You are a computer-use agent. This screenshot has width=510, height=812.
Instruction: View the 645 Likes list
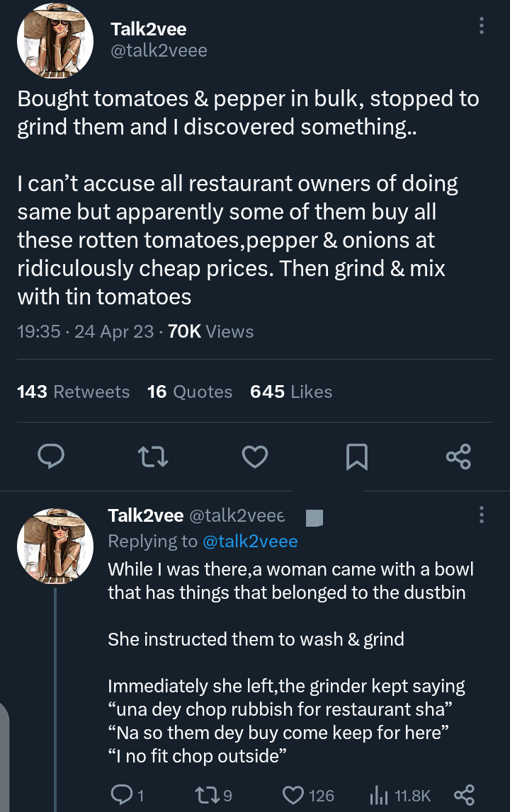pyautogui.click(x=290, y=392)
